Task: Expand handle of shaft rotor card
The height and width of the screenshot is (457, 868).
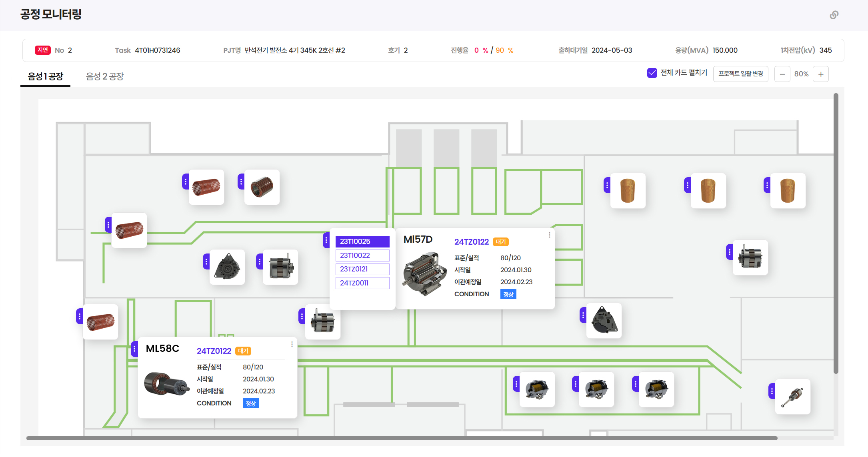Action: [772, 391]
